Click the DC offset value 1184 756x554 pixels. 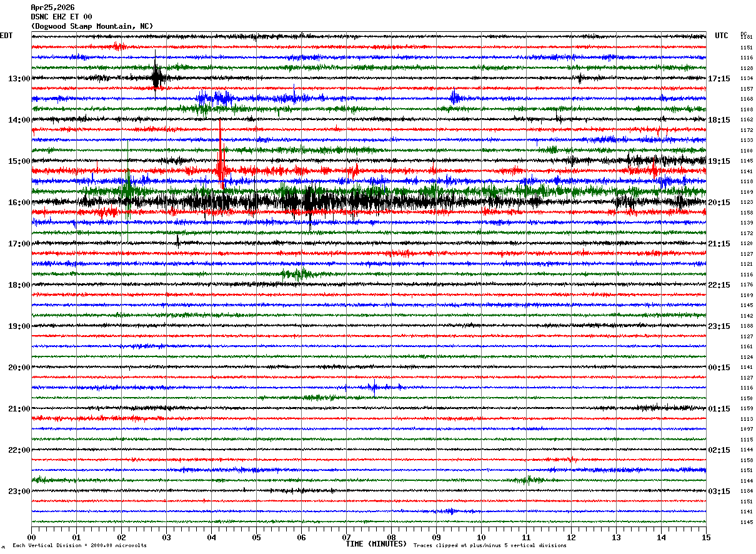pyautogui.click(x=746, y=491)
